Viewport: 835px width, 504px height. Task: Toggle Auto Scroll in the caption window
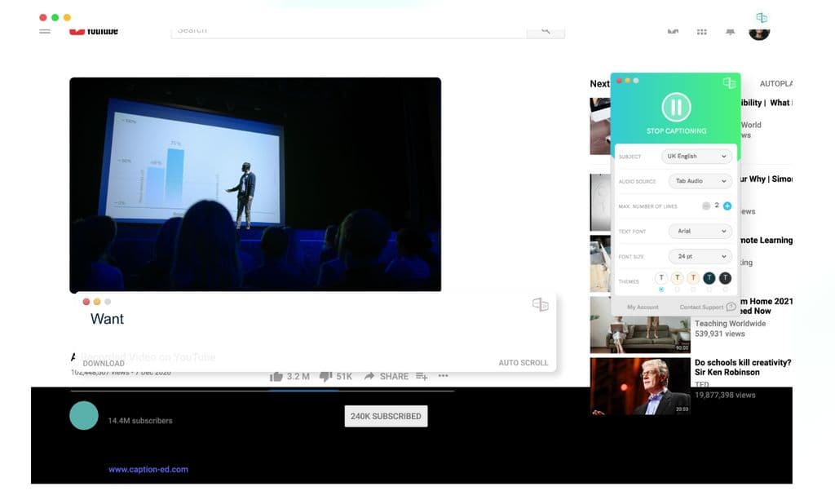[523, 363]
